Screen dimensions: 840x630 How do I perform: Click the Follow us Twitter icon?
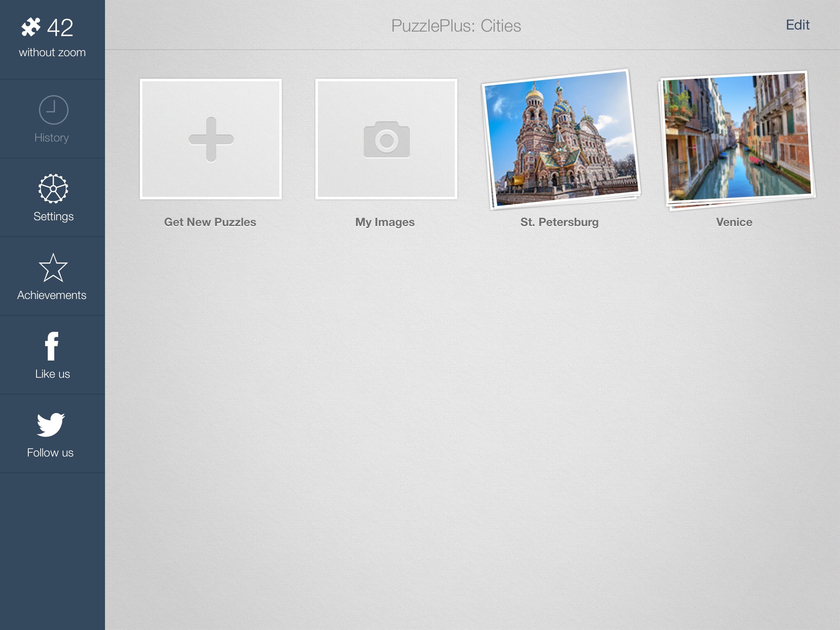pos(51,424)
